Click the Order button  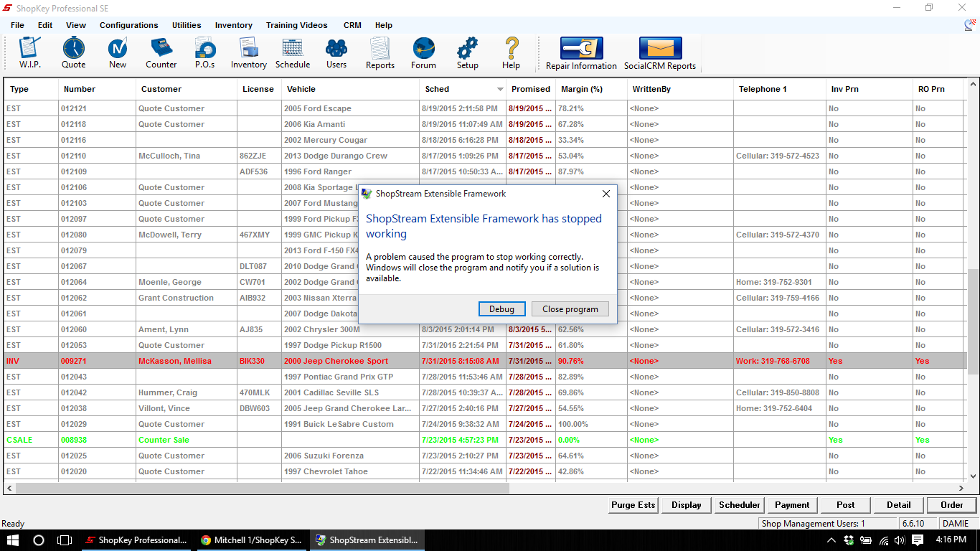(951, 505)
